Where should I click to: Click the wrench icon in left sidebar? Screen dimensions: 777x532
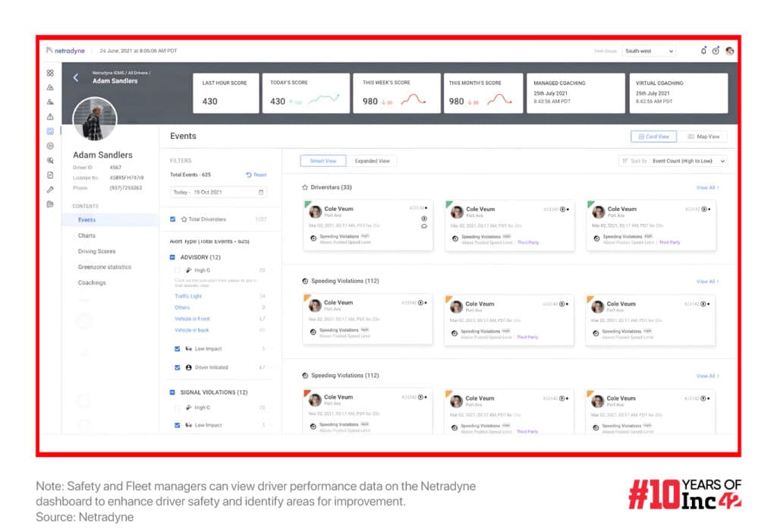coord(50,189)
